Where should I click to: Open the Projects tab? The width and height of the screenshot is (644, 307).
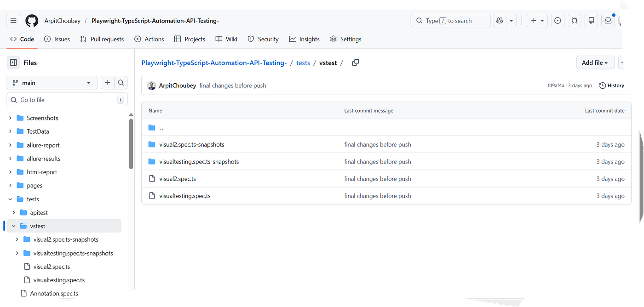click(190, 39)
